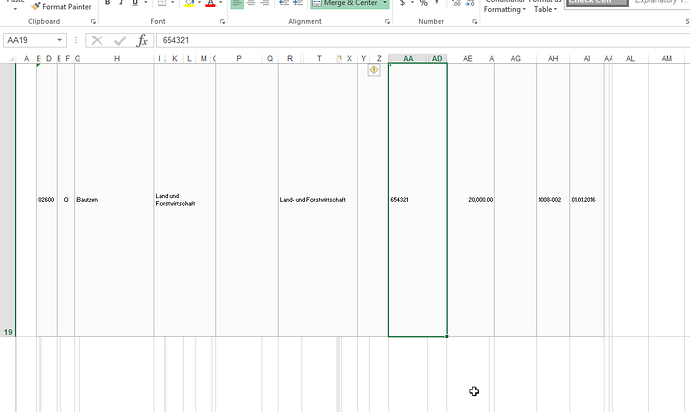Click the formula bar showing 654321
Image resolution: width=690 pixels, height=412 pixels.
point(422,40)
